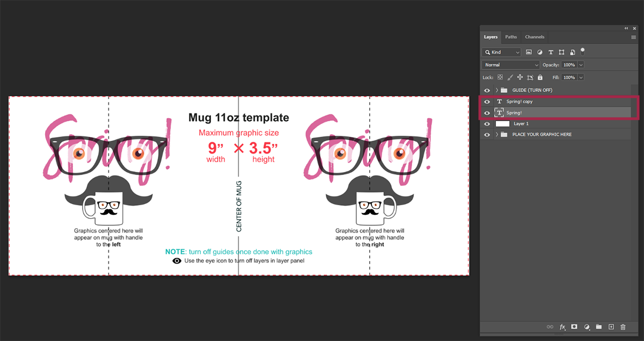The image size is (644, 341).
Task: Click the adjustment layers filter icon
Action: tap(539, 52)
